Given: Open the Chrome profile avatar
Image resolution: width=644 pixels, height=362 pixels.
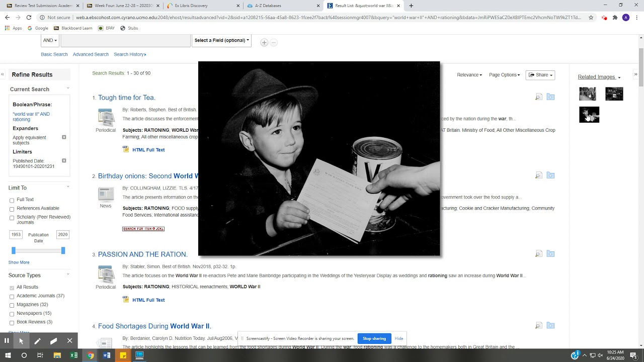Looking at the screenshot, I should pyautogui.click(x=625, y=17).
